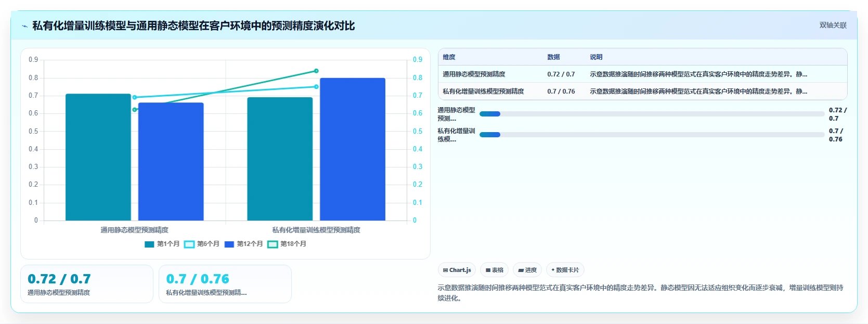Viewport: 868px width, 324px height.
Task: Click table row 私有化增量训练模型预测精度
Action: tap(643, 92)
